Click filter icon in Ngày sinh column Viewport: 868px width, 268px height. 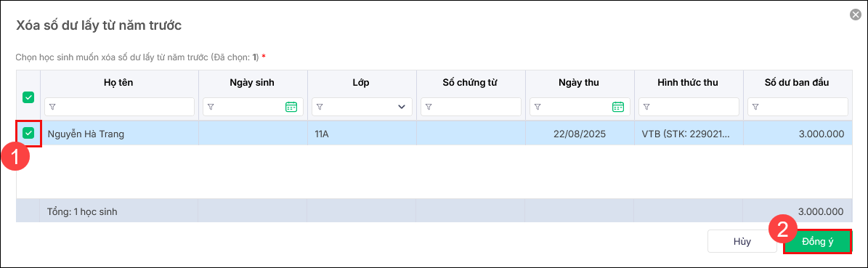(x=211, y=107)
